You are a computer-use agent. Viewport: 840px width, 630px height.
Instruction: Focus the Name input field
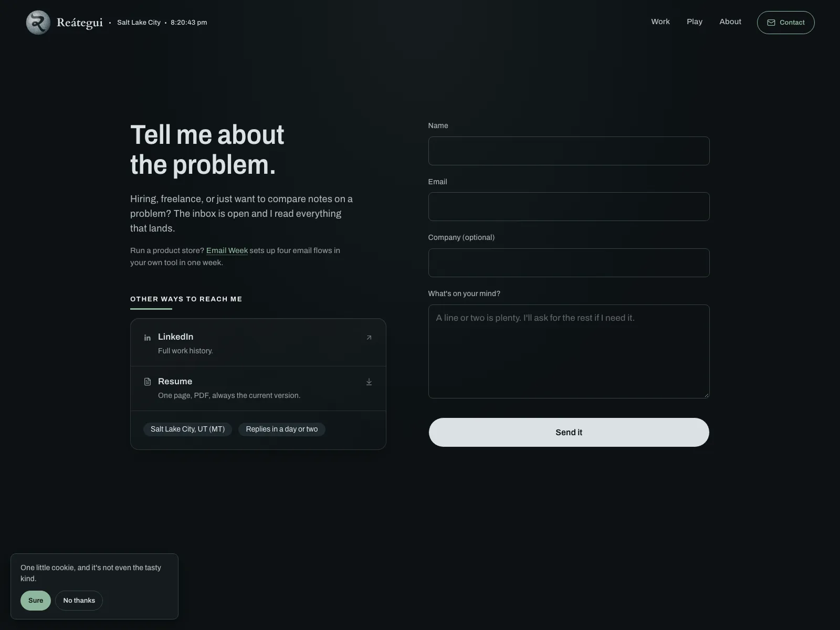pos(569,151)
